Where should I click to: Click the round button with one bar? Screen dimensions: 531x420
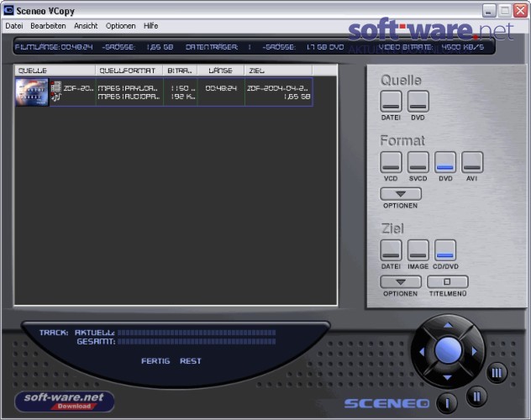pyautogui.click(x=447, y=403)
